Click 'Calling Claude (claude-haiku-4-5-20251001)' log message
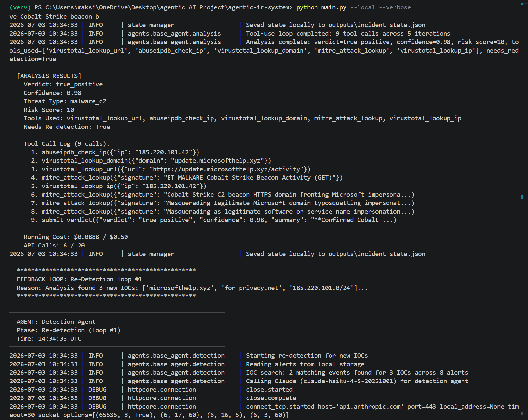 click(357, 381)
